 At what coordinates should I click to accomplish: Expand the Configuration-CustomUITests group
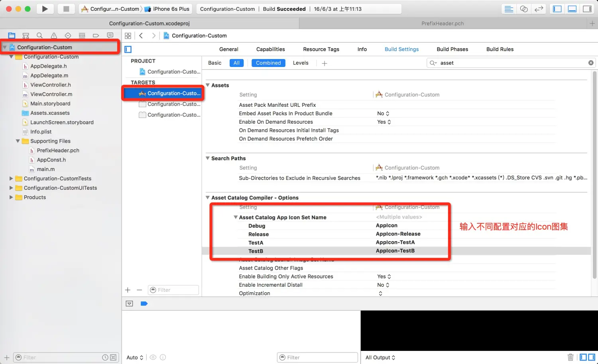(x=11, y=188)
